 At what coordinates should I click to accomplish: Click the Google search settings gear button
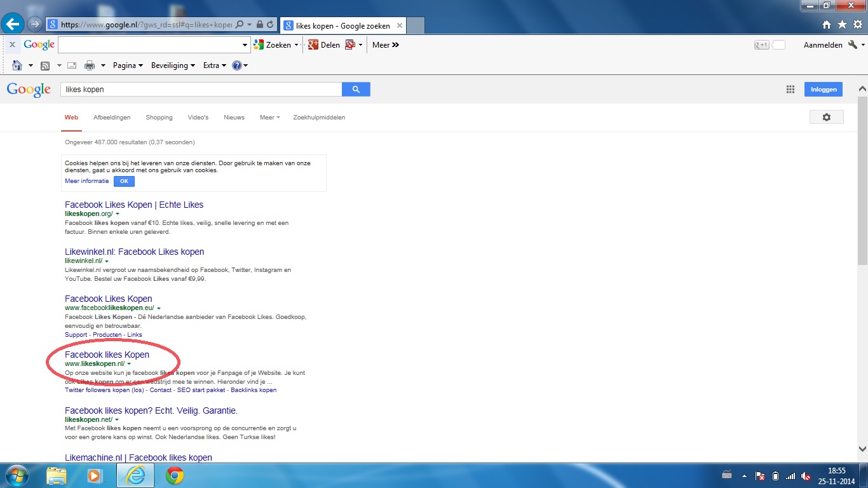(827, 118)
